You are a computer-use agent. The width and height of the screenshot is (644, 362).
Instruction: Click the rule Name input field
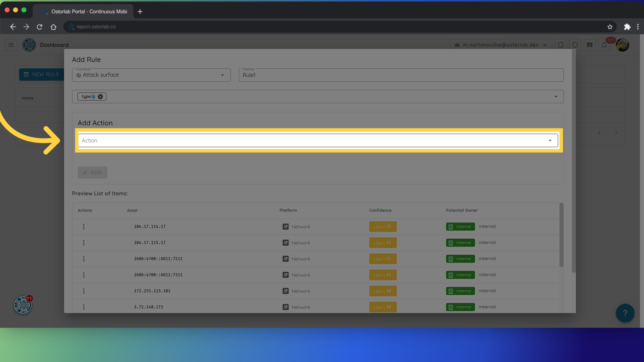coord(401,75)
